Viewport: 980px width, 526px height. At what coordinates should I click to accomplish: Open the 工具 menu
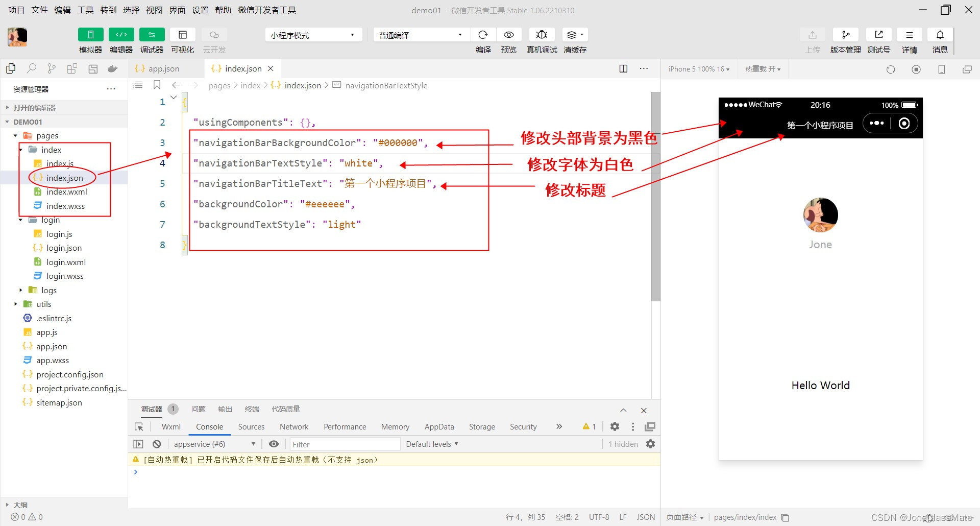85,10
